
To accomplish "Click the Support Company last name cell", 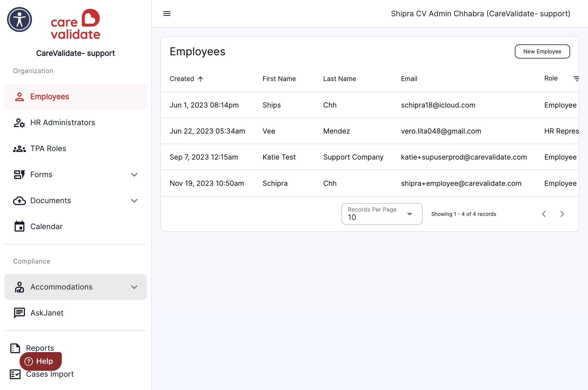I will pyautogui.click(x=353, y=157).
